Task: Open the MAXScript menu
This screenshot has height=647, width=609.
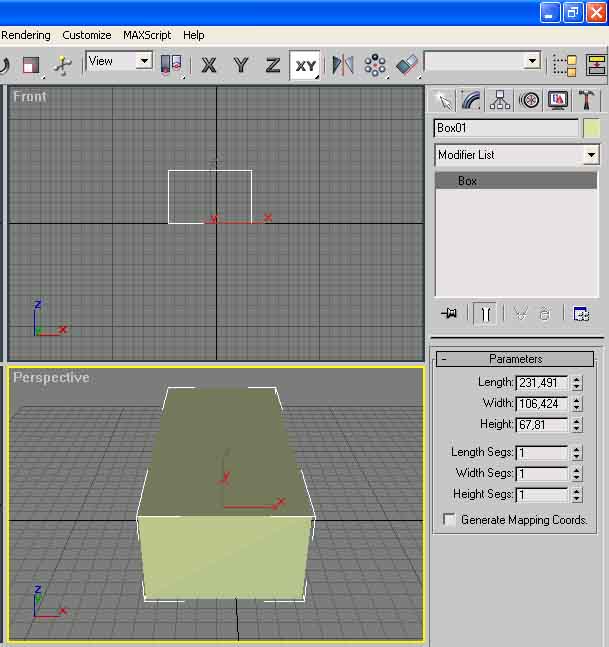Action: pos(148,35)
